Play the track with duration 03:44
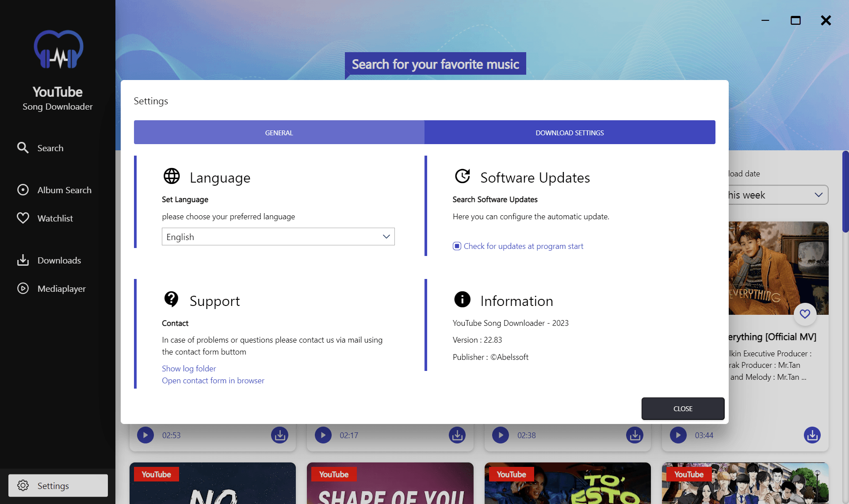Screen dimensions: 849x504 [678, 435]
